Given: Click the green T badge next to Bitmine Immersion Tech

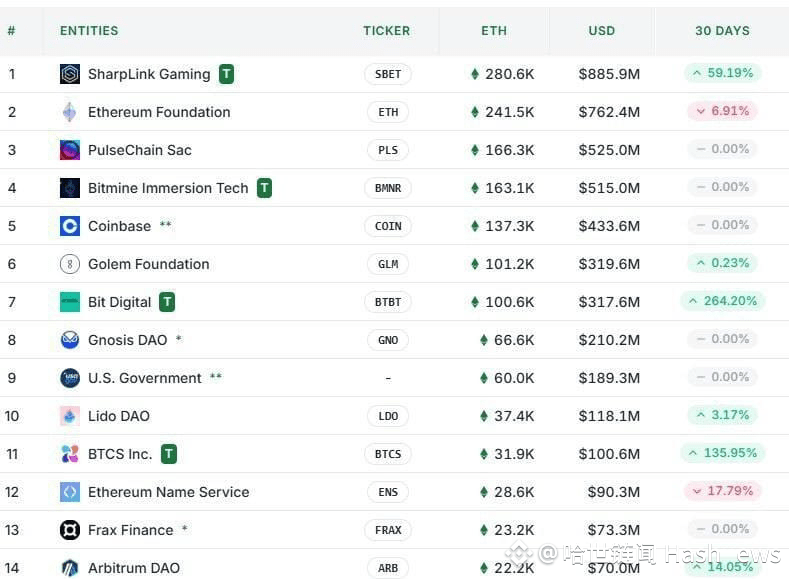Looking at the screenshot, I should tap(265, 188).
